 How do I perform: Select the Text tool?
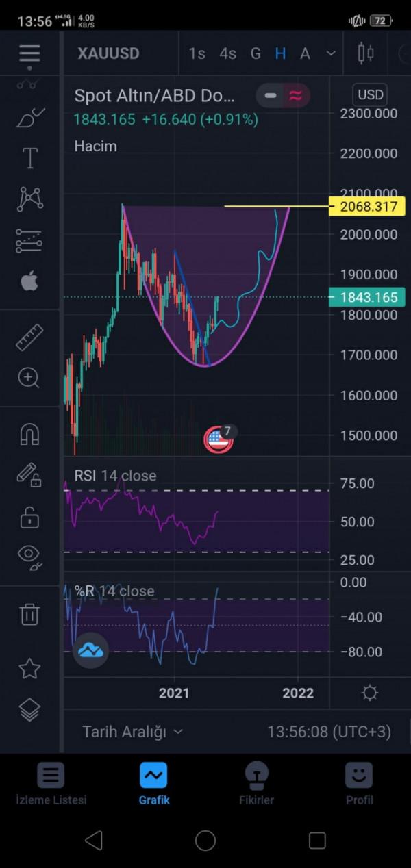[29, 158]
